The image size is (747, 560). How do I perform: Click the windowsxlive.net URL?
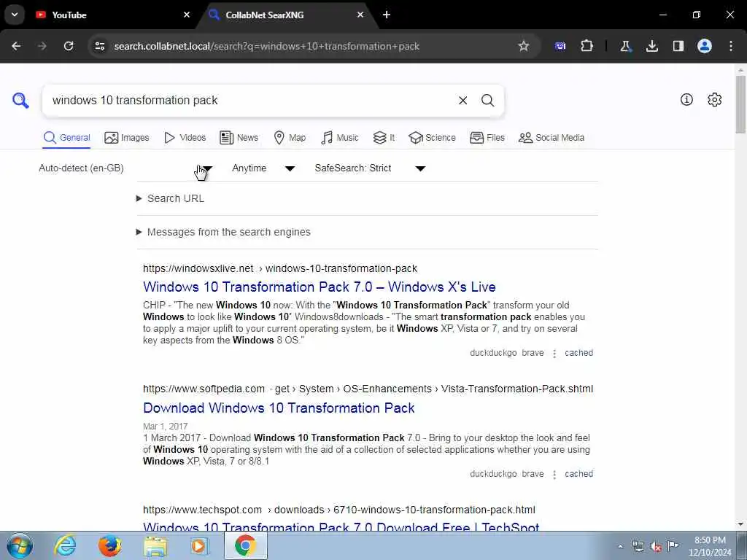tap(280, 268)
